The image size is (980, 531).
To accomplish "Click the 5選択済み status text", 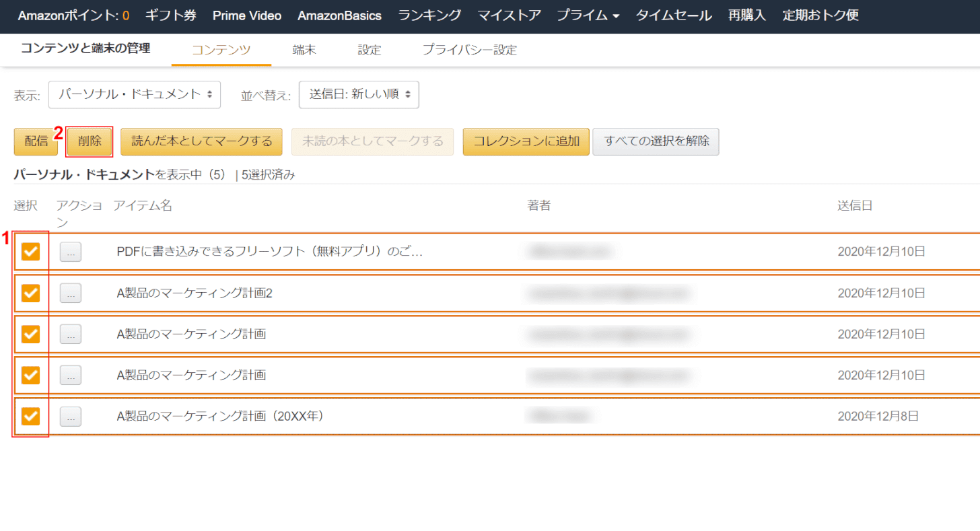I will (268, 175).
